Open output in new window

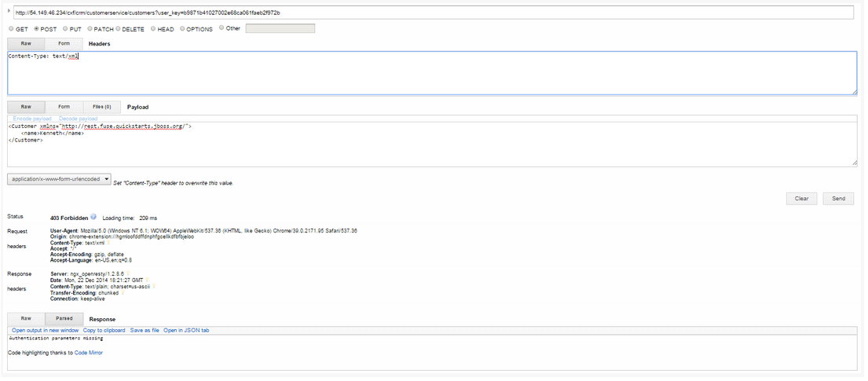[45, 331]
